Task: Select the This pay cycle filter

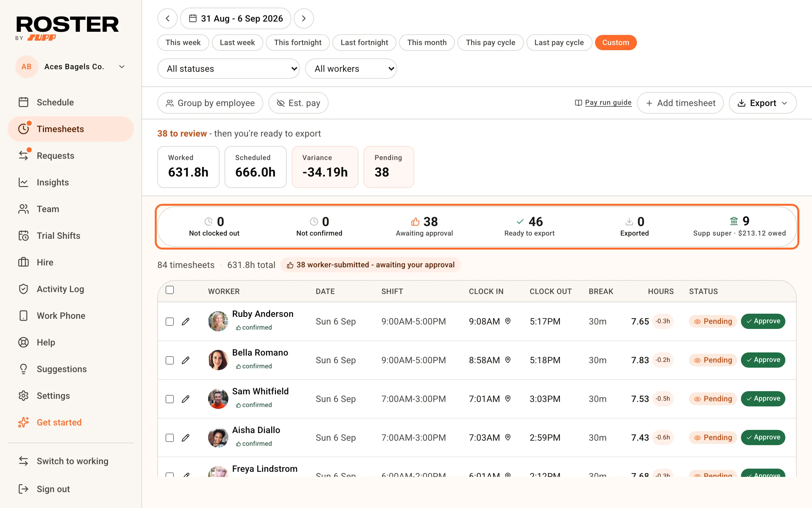Action: coord(491,42)
